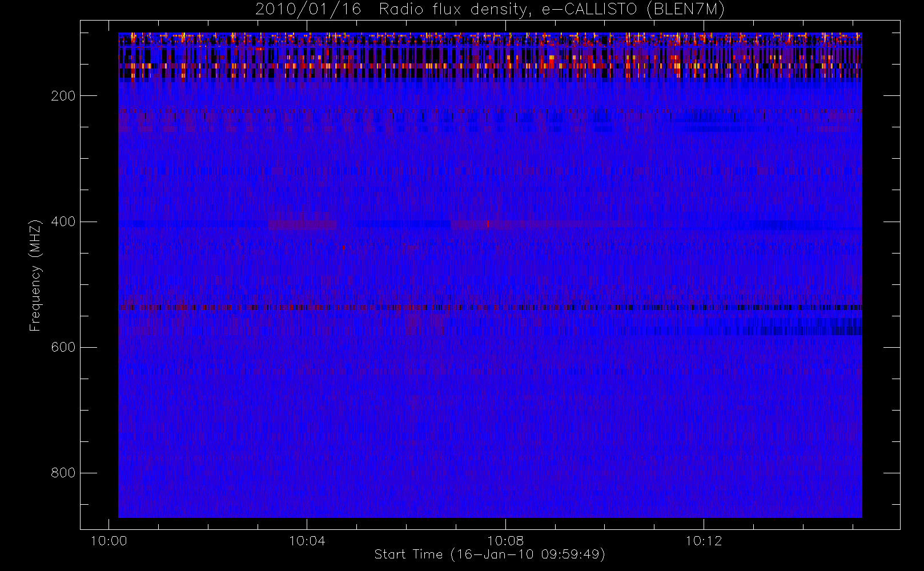The width and height of the screenshot is (924, 571).
Task: Click the 400 frequency tick label
Action: 63,222
